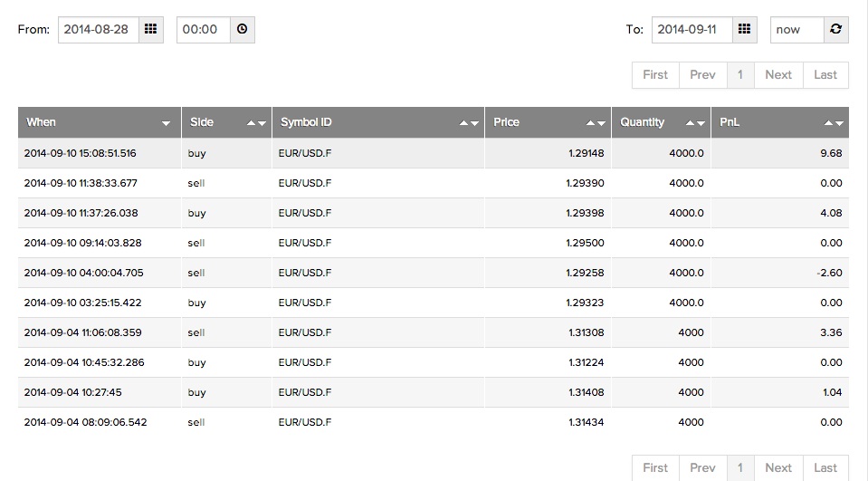Sort by the When column arrow

pyautogui.click(x=166, y=123)
